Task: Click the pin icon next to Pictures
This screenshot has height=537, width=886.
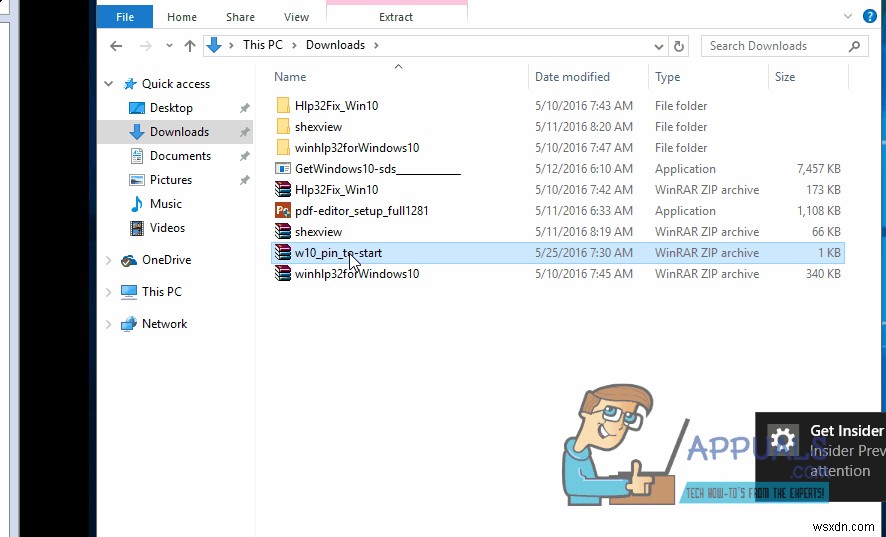Action: click(244, 180)
